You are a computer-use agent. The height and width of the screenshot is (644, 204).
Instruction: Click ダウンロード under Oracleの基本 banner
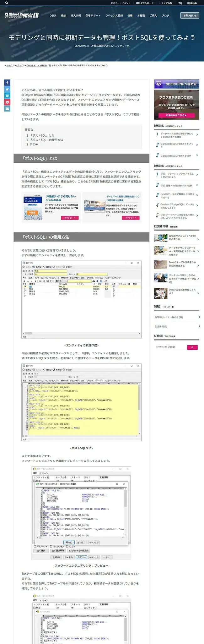point(70,218)
